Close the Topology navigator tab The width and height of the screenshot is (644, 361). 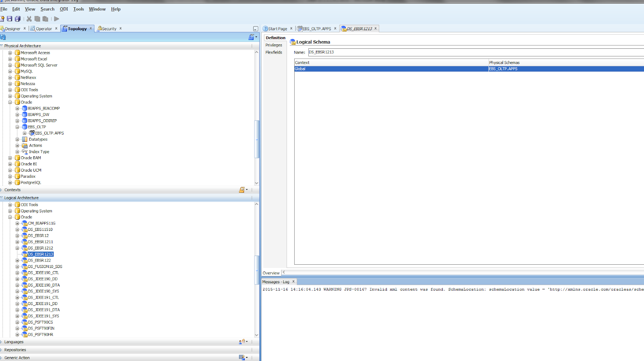coord(91,28)
